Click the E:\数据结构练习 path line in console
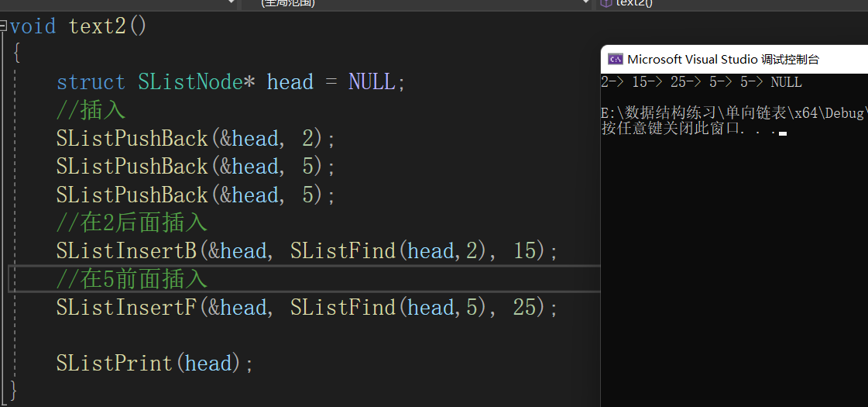Viewport: 868px width, 407px height. pos(735,113)
